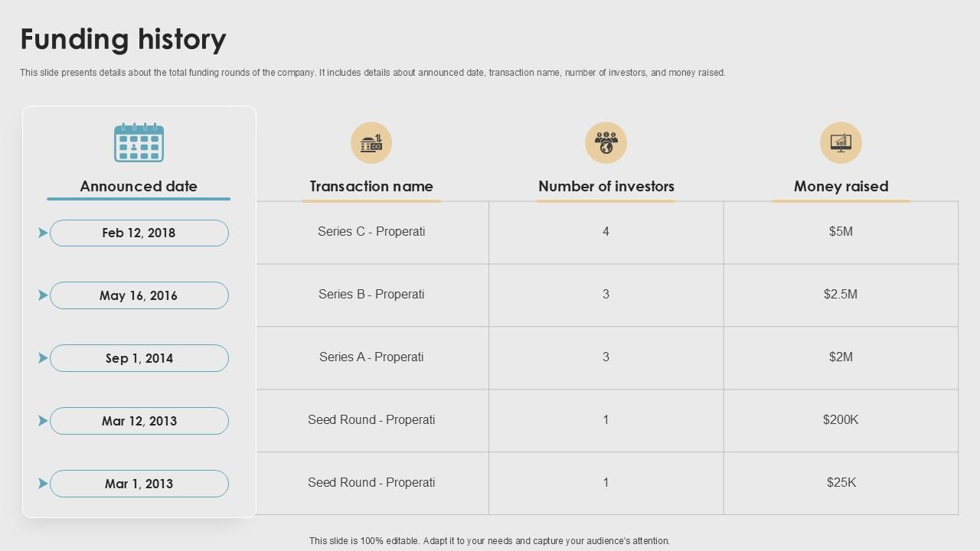Click the arrow marker beside May 16, 2016
The width and height of the screenshot is (980, 551).
[43, 295]
